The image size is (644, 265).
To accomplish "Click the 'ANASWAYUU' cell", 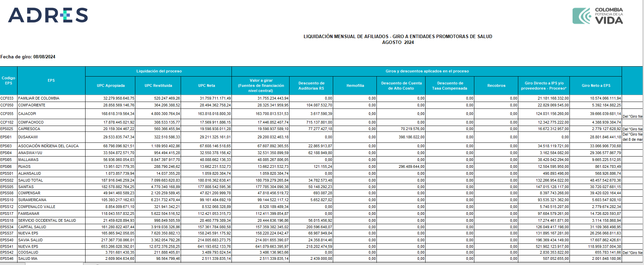I will 51,153.
